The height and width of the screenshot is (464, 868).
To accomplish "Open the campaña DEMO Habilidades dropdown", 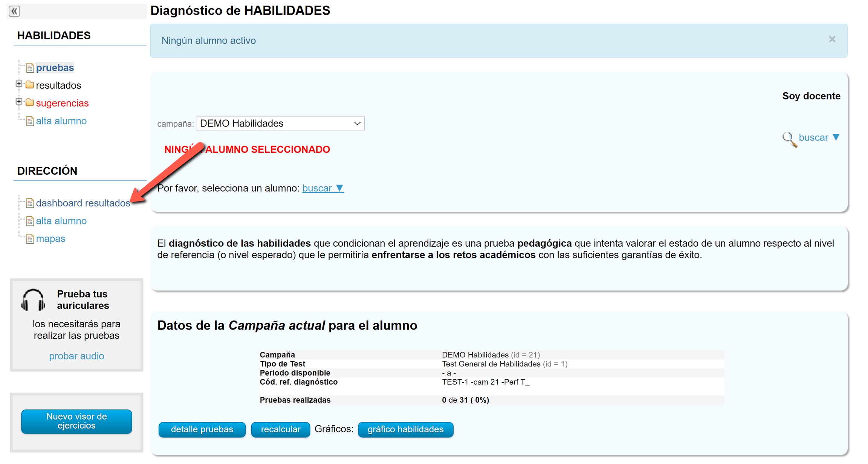I will [x=280, y=124].
